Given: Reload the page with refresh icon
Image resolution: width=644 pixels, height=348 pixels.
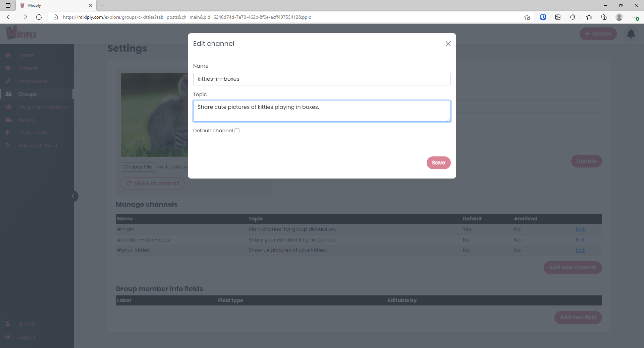Looking at the screenshot, I should (x=39, y=17).
